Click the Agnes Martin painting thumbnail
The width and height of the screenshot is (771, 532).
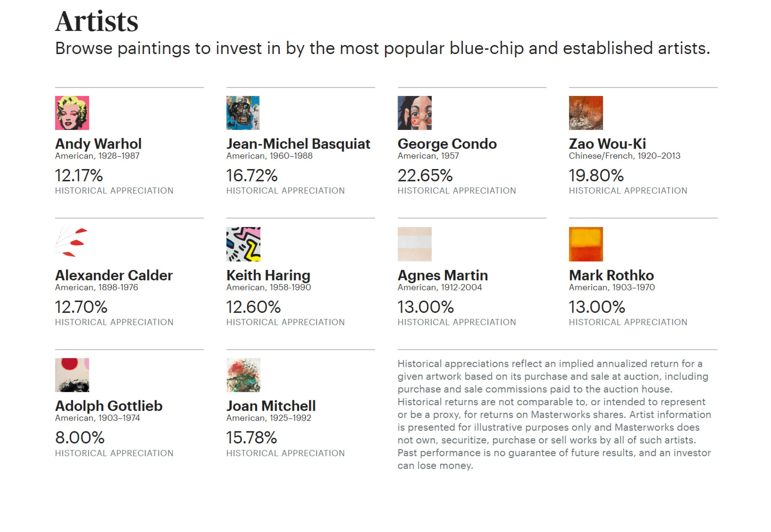point(414,244)
